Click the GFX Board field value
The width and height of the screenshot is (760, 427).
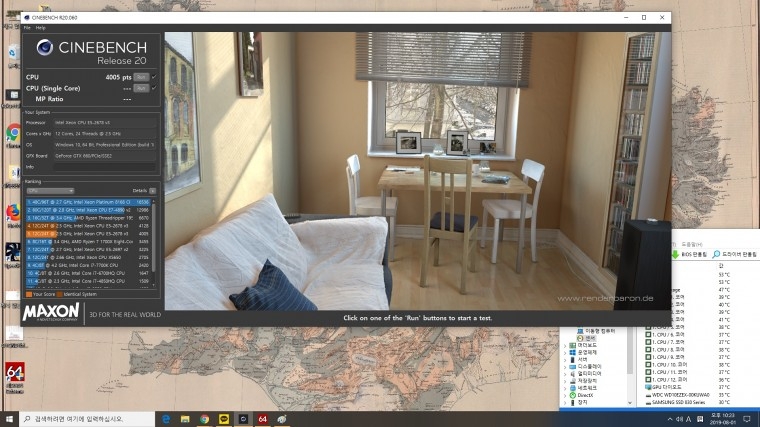pos(105,156)
